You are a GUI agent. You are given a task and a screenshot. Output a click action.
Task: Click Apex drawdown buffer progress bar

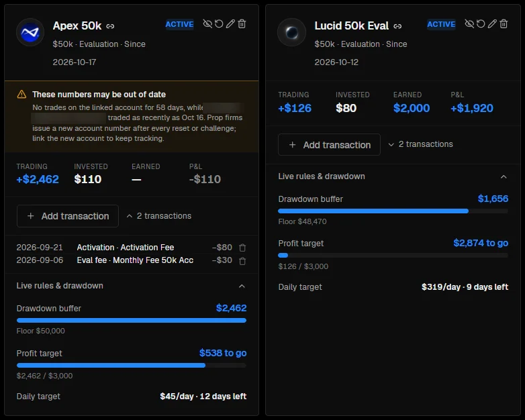(132, 321)
